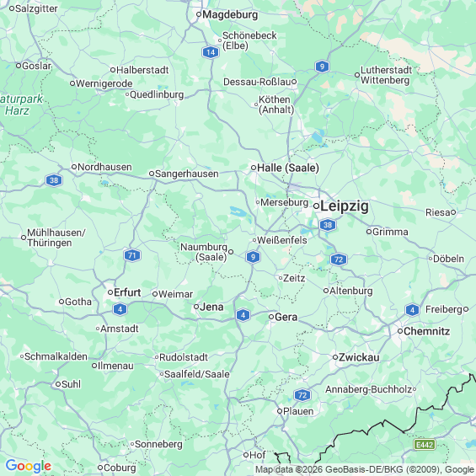This screenshot has width=476, height=476.
Task: Click the A14 highway shield near Schönebeck
Action: (x=211, y=52)
